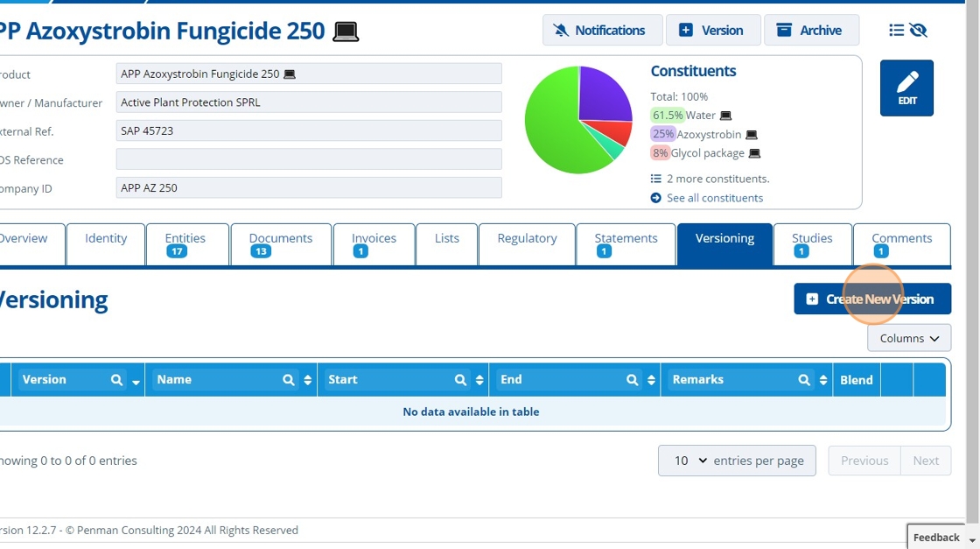Click the 61.5% Water constituent label

[x=683, y=115]
